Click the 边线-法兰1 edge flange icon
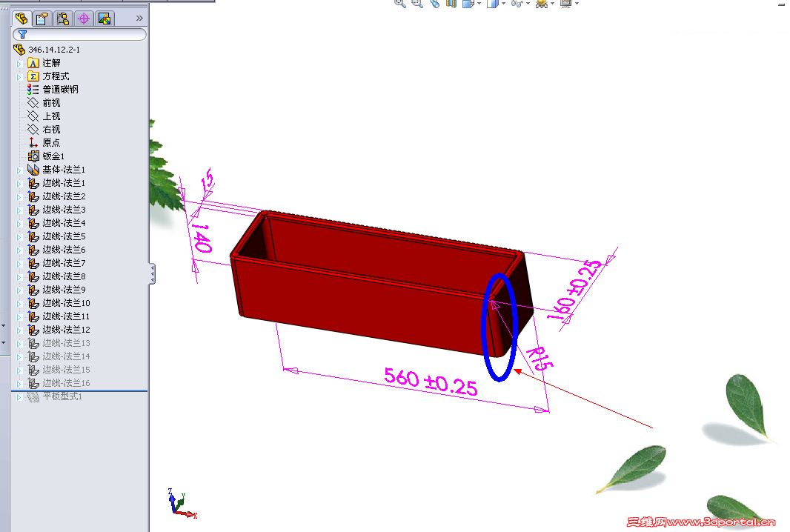790x532 pixels. (33, 183)
